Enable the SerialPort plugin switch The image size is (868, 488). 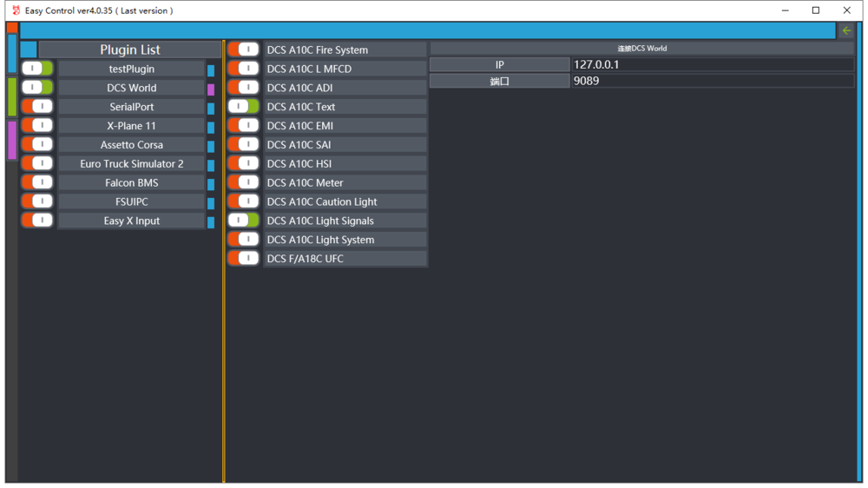pyautogui.click(x=37, y=106)
